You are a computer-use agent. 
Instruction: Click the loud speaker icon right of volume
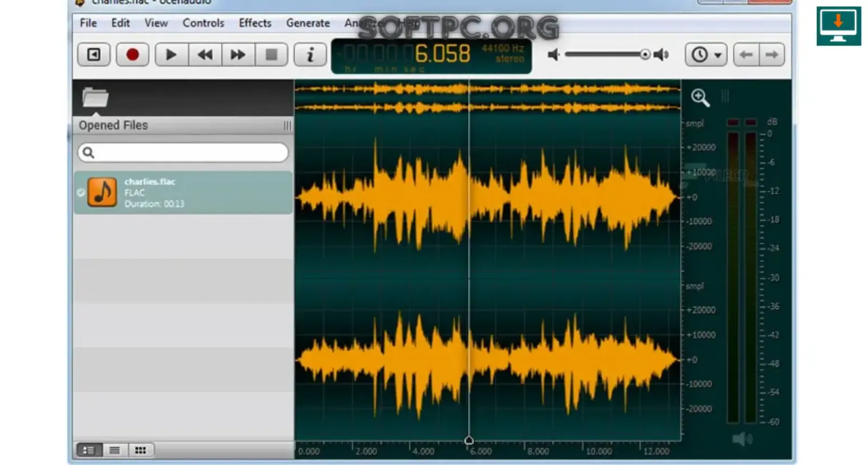(x=661, y=55)
